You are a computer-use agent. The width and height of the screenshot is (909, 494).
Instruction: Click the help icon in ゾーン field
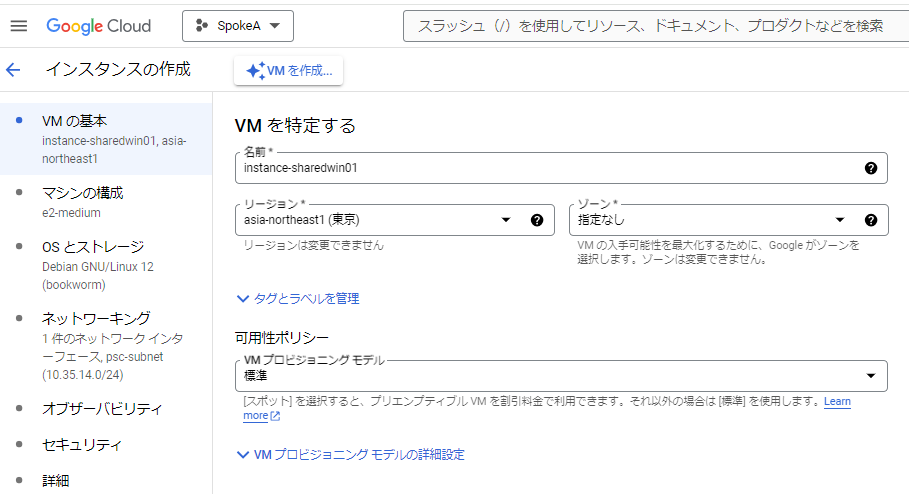(870, 220)
